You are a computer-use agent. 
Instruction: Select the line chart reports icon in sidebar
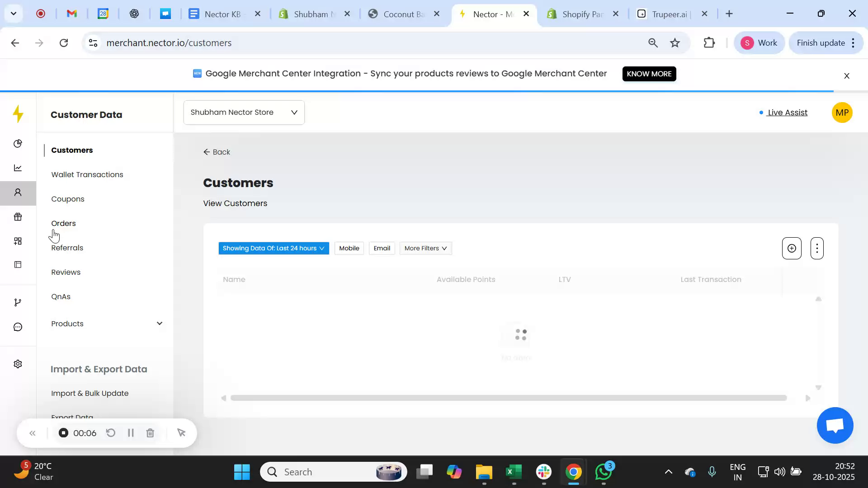click(18, 167)
